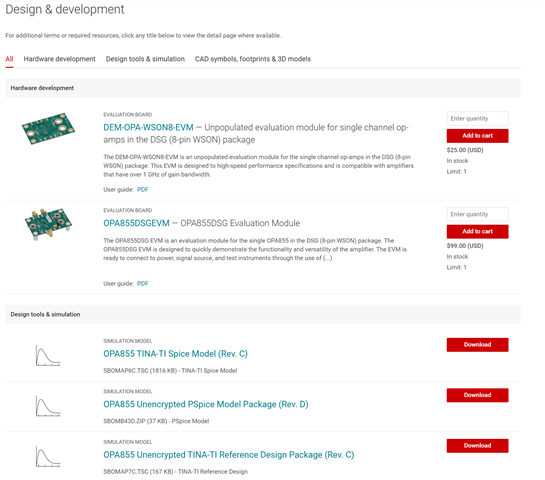
Task: Open OPA855DSGEVM user guide PDF
Action: 143,284
